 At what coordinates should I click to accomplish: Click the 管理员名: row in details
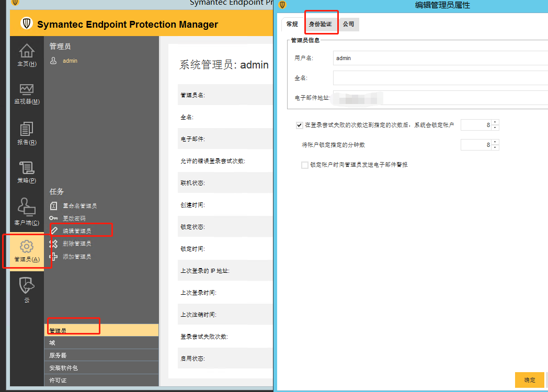pyautogui.click(x=225, y=95)
